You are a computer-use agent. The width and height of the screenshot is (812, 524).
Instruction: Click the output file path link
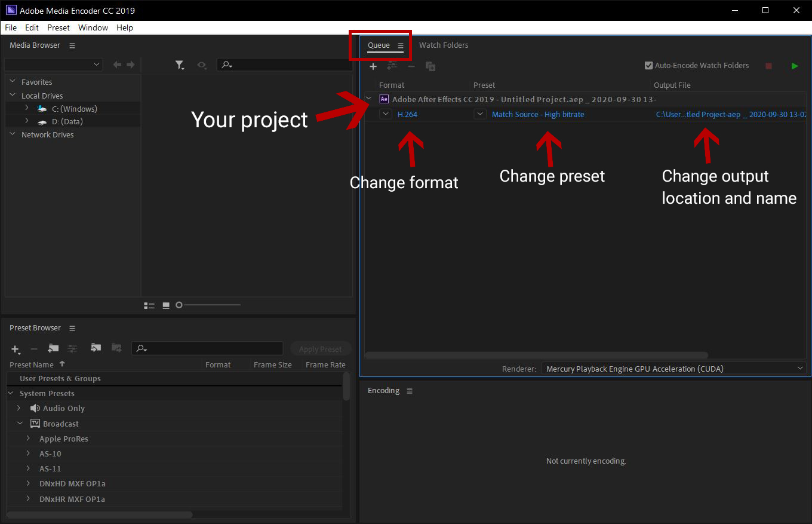point(731,114)
